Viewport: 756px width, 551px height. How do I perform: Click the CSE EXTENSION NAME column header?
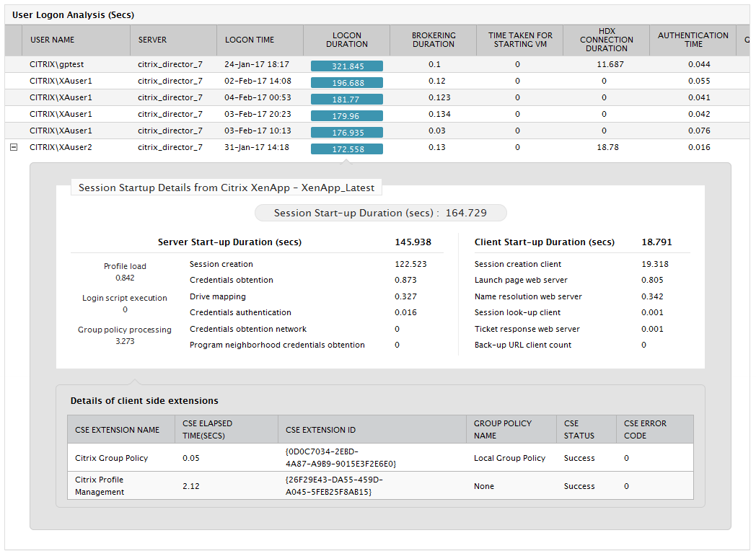coord(121,430)
